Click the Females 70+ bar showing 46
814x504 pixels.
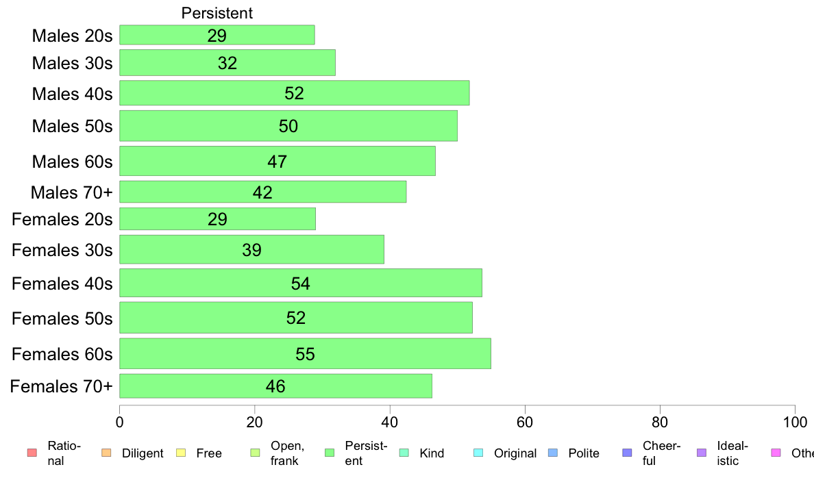tap(275, 386)
